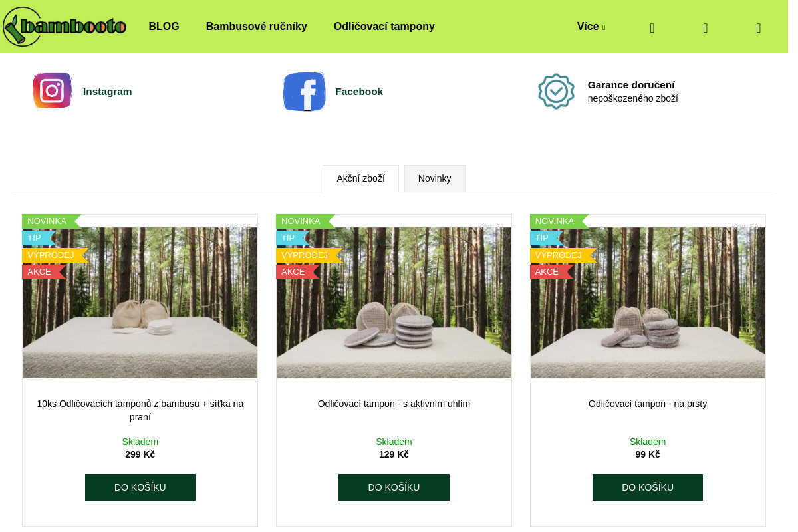Screen dimensions: 798x532
Task: Open 10ks Odličovacích tamponů product link
Action: click(x=140, y=410)
